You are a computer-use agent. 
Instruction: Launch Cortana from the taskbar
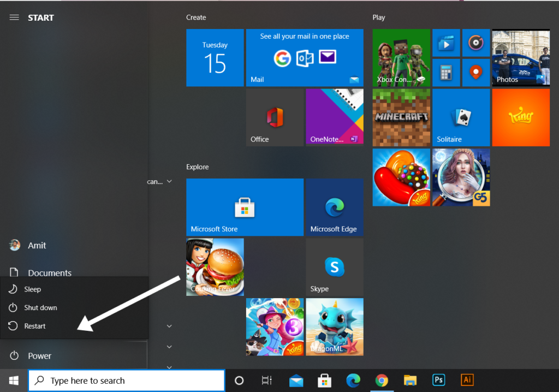[239, 381]
